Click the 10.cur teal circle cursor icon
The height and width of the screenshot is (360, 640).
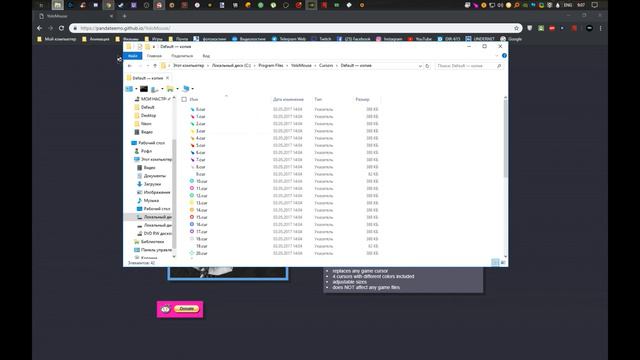[192, 181]
